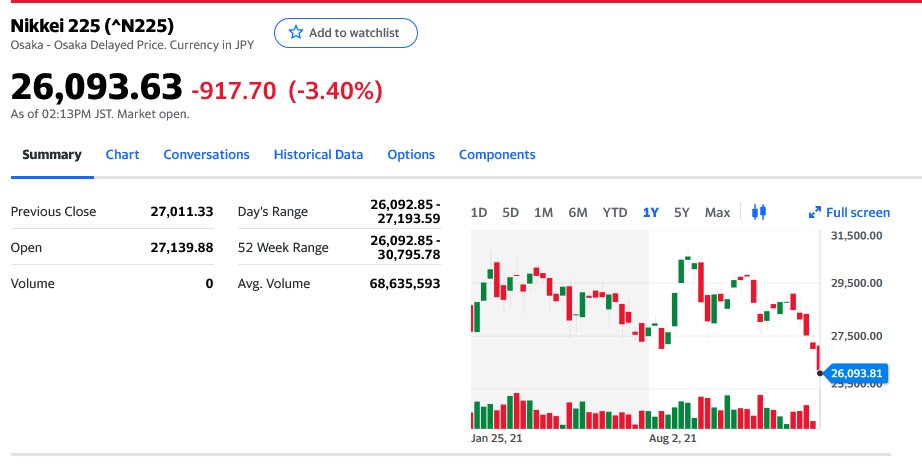Image resolution: width=922 pixels, height=464 pixels.
Task: Click the percent change (-3.40%)
Action: pos(335,91)
